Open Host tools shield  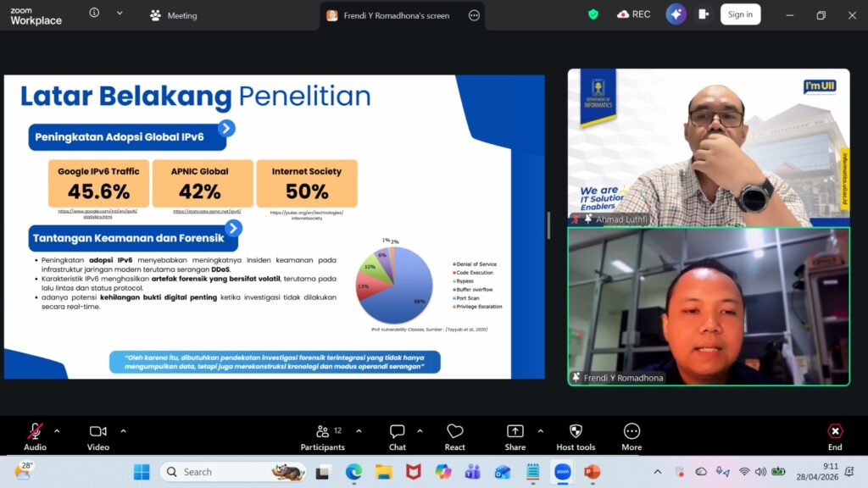tap(576, 436)
